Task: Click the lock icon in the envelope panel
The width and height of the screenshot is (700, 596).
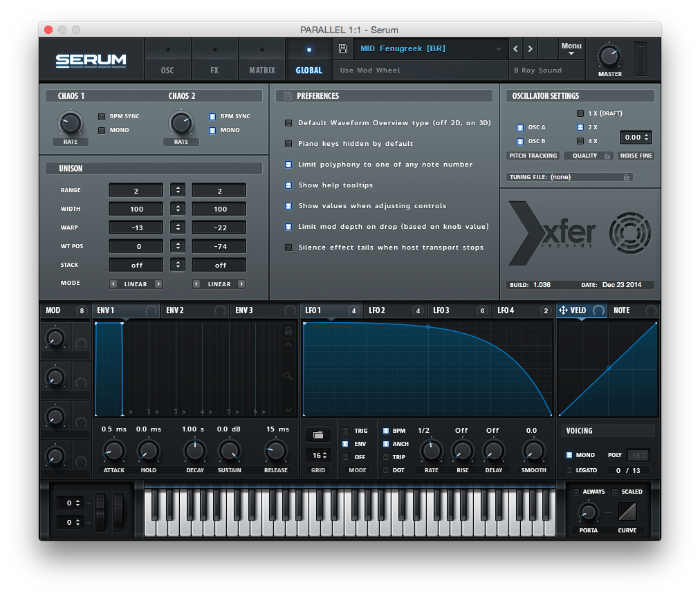Action: pos(288,331)
